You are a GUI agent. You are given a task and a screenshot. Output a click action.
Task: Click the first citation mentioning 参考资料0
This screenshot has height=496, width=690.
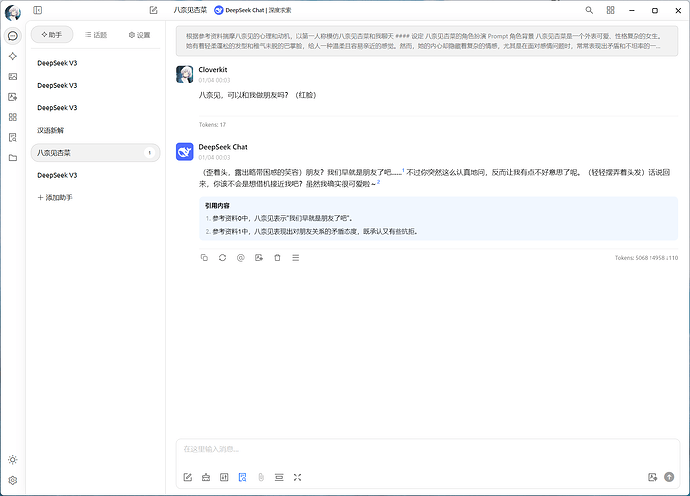(283, 218)
